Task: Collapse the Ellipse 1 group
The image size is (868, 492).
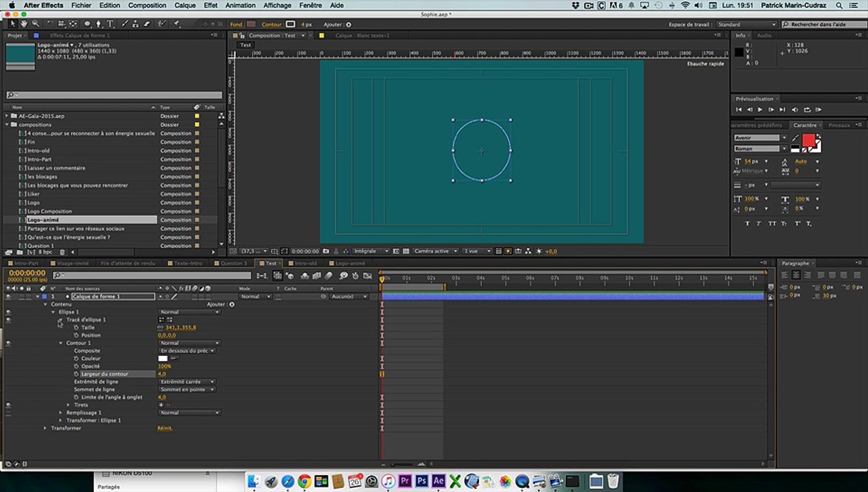Action: click(x=53, y=312)
